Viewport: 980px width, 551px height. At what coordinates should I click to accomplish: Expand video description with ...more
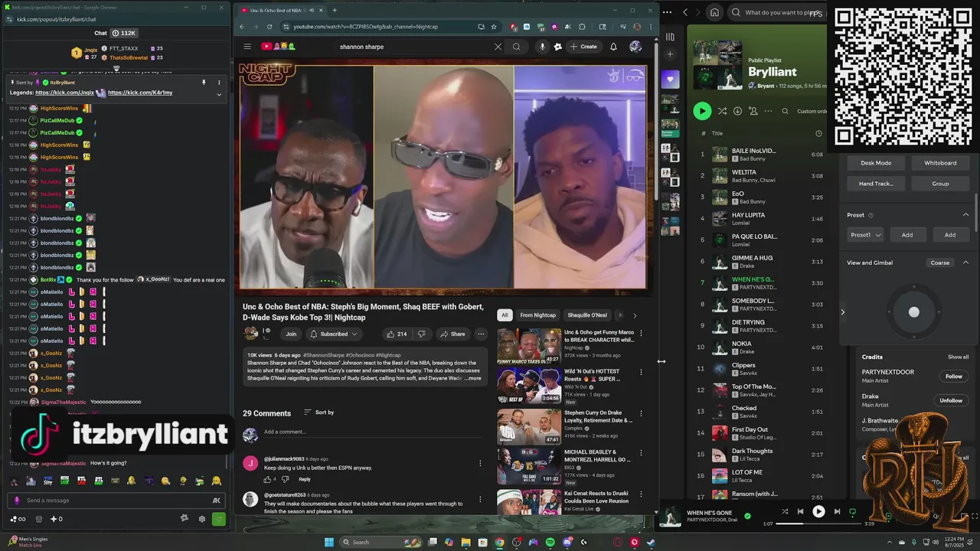473,378
